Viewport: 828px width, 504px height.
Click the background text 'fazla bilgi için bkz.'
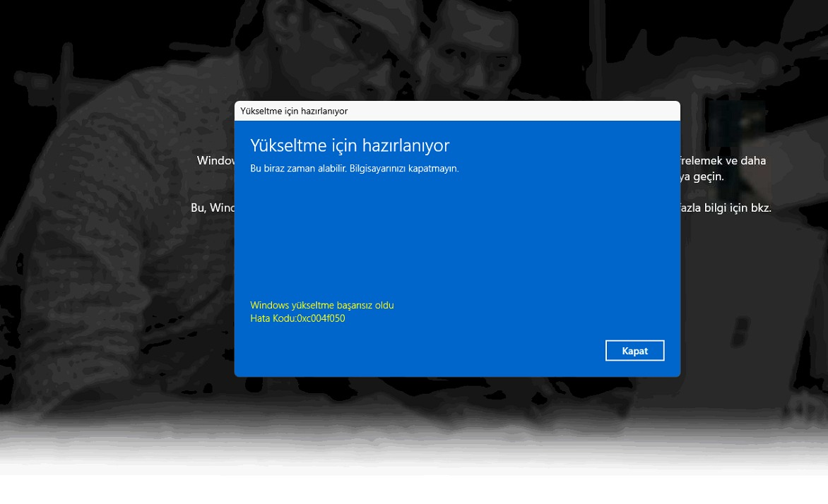pos(726,208)
